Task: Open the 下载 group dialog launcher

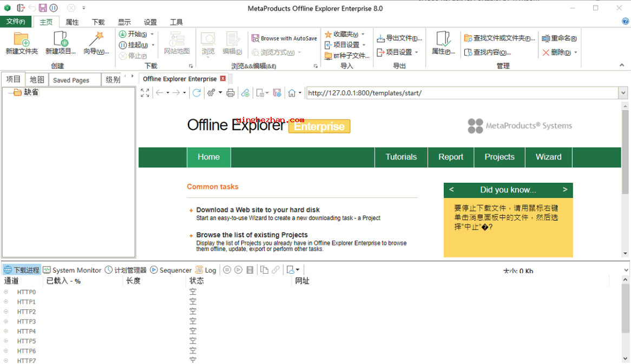Action: click(190, 66)
